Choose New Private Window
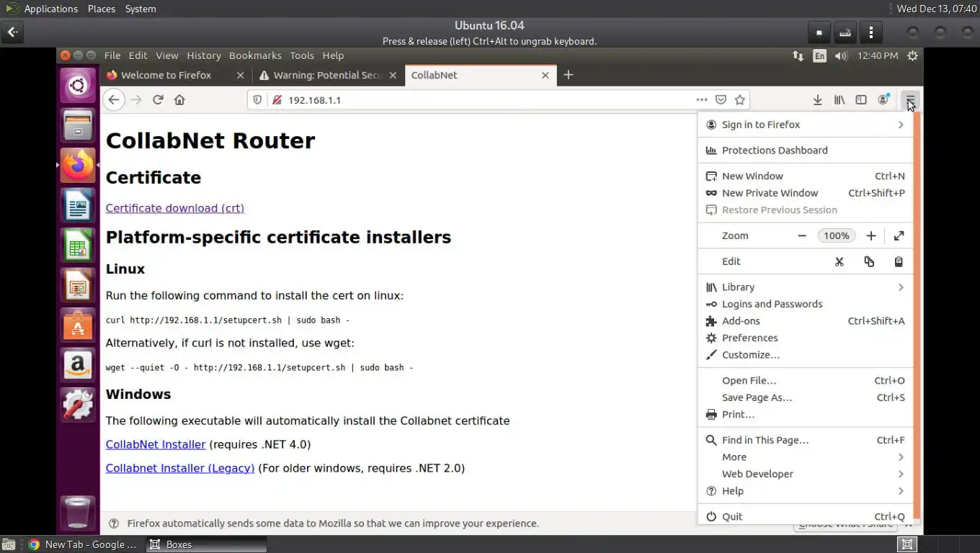Screen dimensions: 980x553 click(805, 193)
